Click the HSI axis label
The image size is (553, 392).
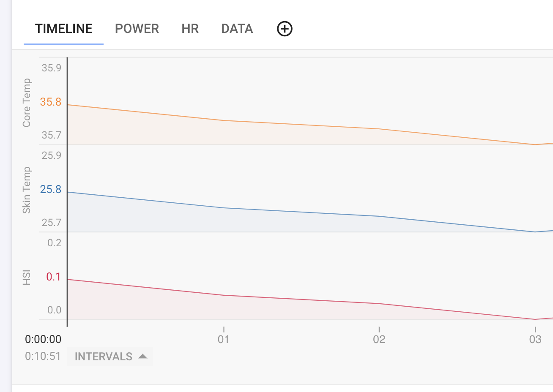27,278
